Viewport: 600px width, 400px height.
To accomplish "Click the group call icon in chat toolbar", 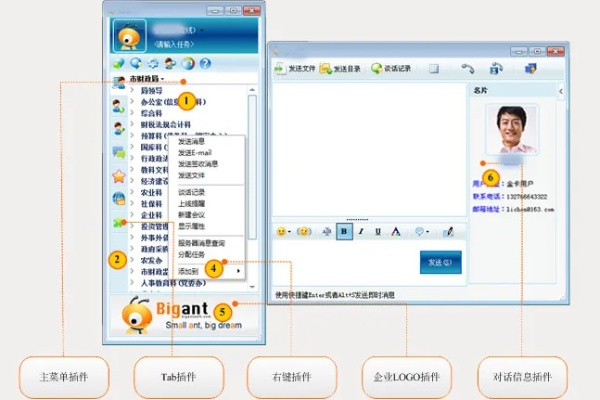I will [496, 69].
